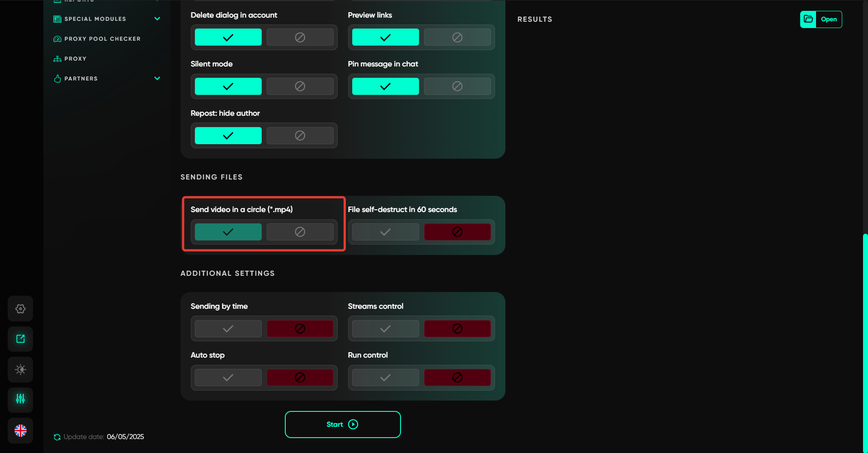This screenshot has height=453, width=868.
Task: Open the Proxy menu item
Action: click(x=75, y=59)
